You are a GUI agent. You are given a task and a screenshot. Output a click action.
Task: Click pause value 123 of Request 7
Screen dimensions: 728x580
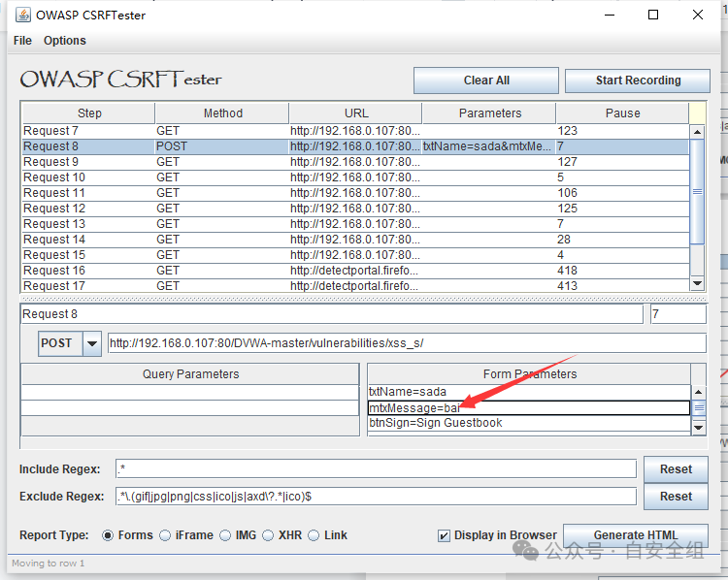[622, 131]
